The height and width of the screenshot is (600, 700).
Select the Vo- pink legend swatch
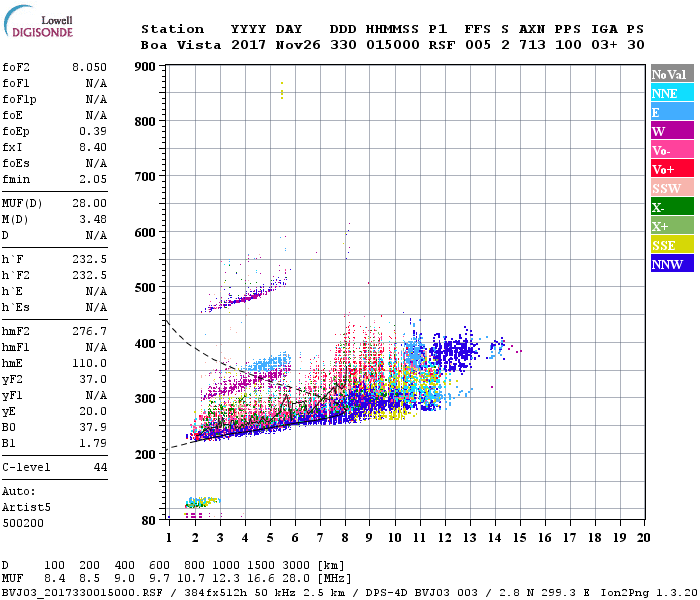coord(672,150)
